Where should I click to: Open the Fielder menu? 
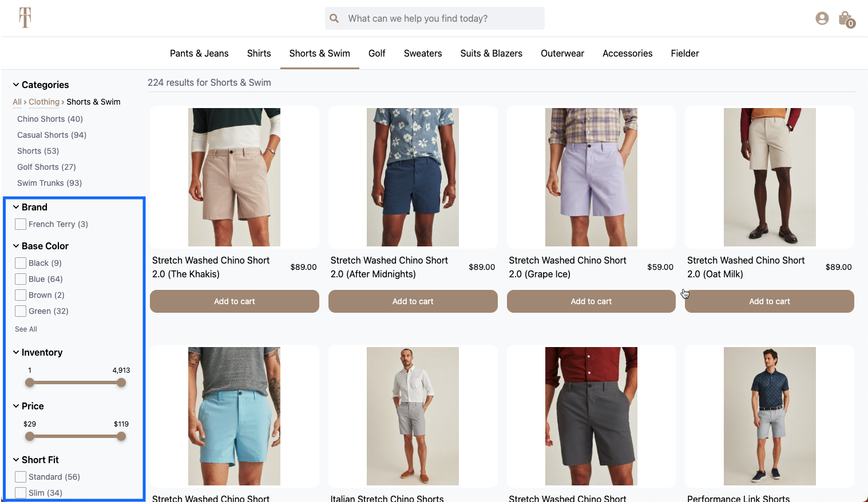[685, 53]
